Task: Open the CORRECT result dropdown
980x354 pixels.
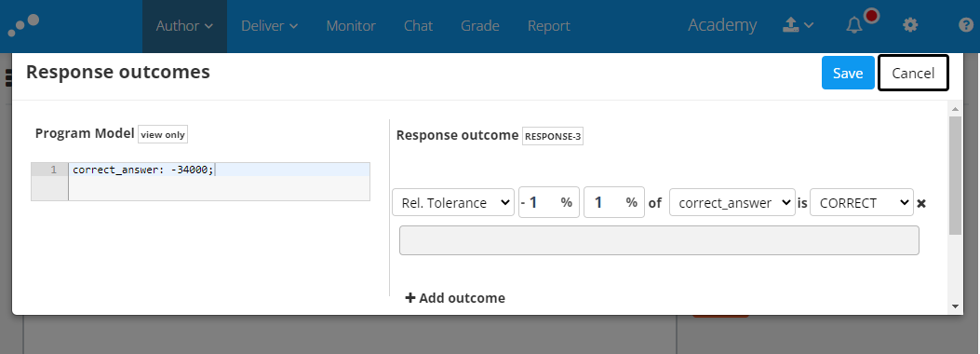Action: (861, 203)
